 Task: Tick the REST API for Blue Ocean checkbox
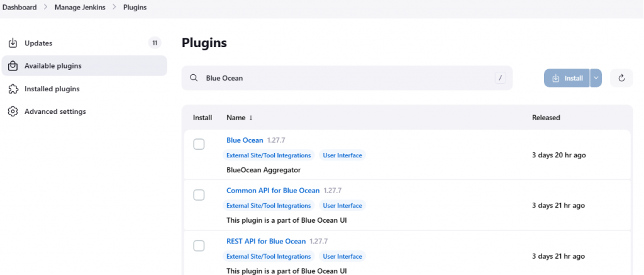click(x=199, y=245)
